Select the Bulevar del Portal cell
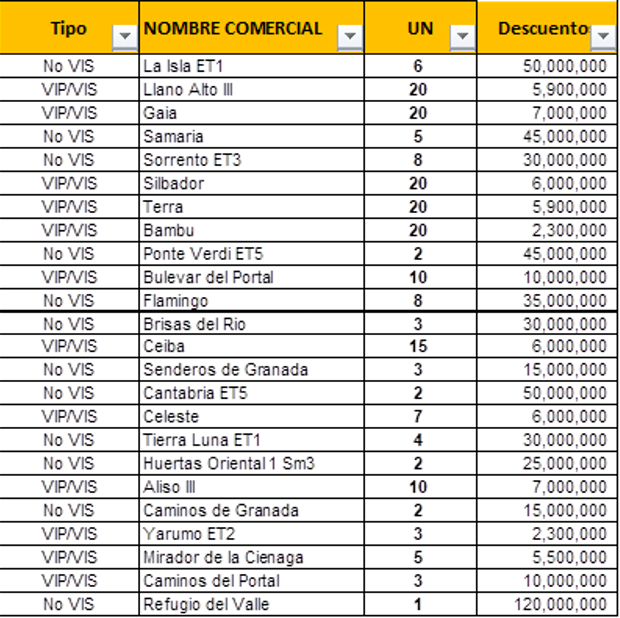The height and width of the screenshot is (618, 620). (251, 278)
